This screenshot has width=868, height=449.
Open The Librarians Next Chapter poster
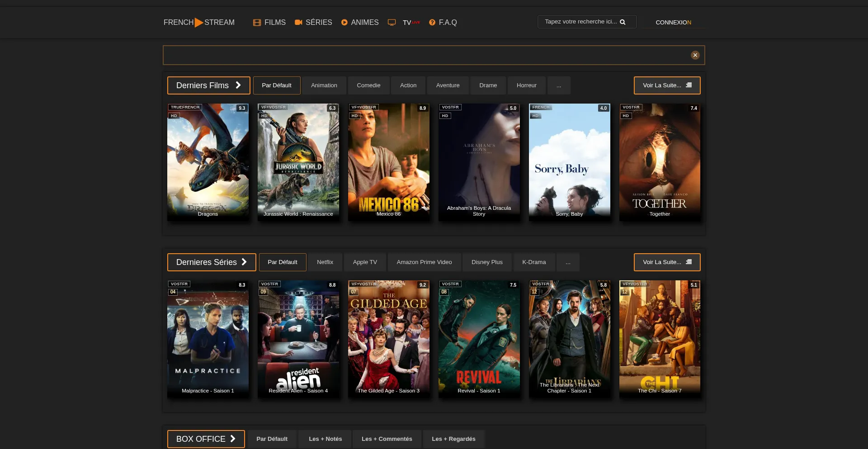click(x=570, y=339)
